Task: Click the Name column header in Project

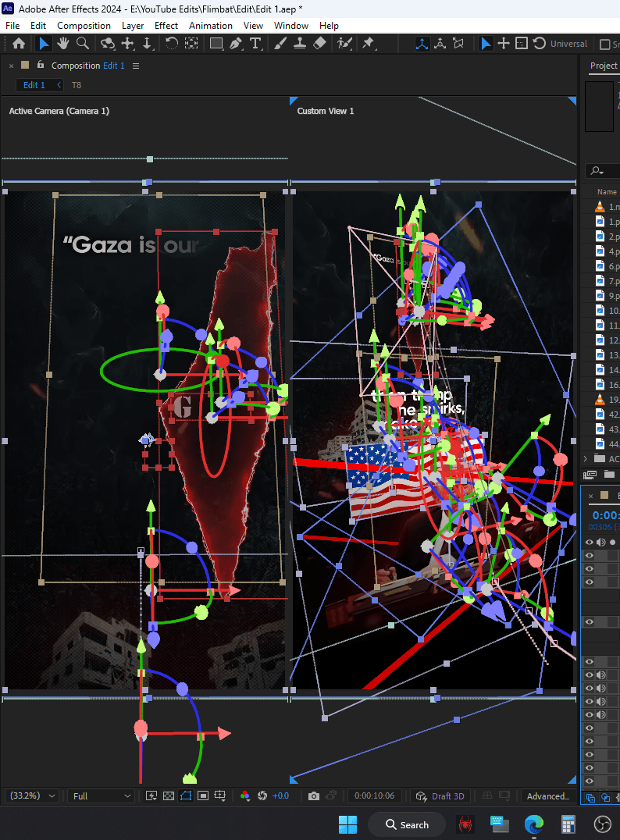Action: (x=607, y=192)
